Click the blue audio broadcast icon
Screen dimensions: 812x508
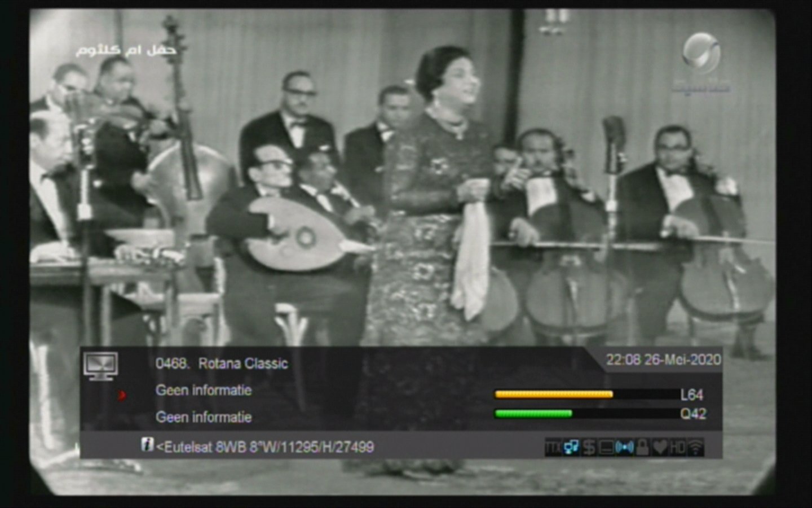click(624, 448)
